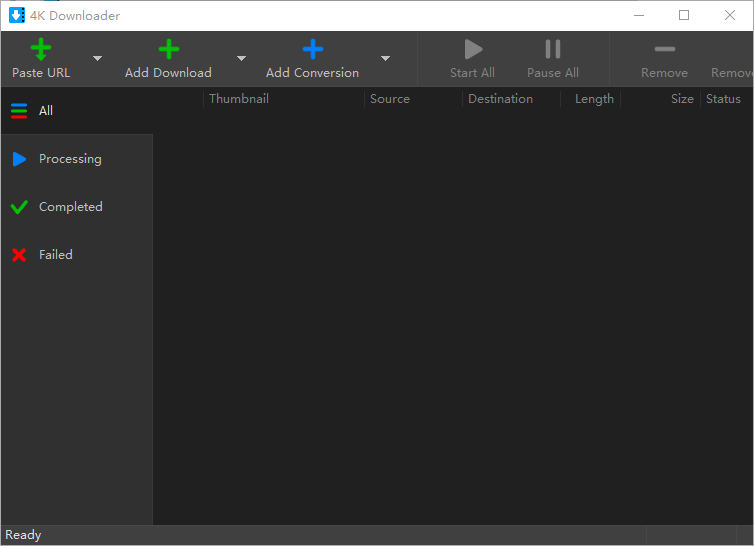This screenshot has height=546, width=754.
Task: Click the blue Add Conversion plus icon
Action: [x=313, y=49]
